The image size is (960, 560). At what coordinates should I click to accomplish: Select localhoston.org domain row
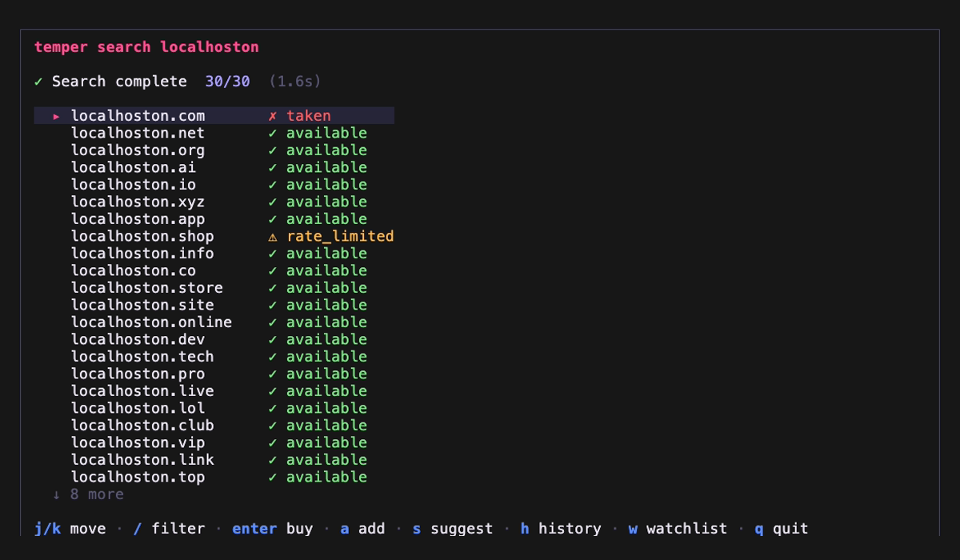[214, 150]
